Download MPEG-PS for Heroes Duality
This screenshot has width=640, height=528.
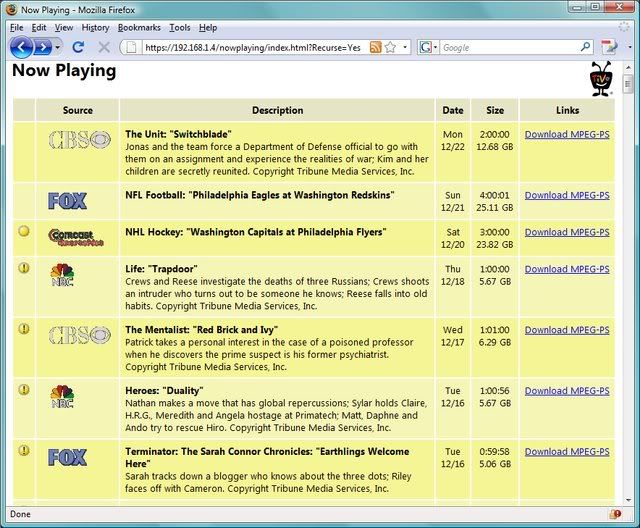click(x=567, y=391)
